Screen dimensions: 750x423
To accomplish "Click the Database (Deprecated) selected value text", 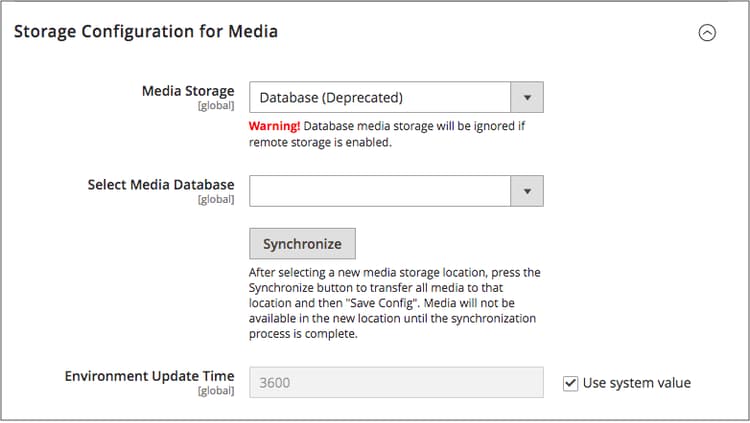I will (x=331, y=97).
